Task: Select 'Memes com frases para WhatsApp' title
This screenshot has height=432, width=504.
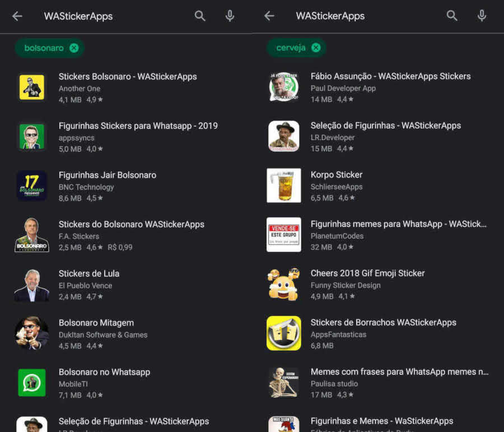Action: coord(399,371)
